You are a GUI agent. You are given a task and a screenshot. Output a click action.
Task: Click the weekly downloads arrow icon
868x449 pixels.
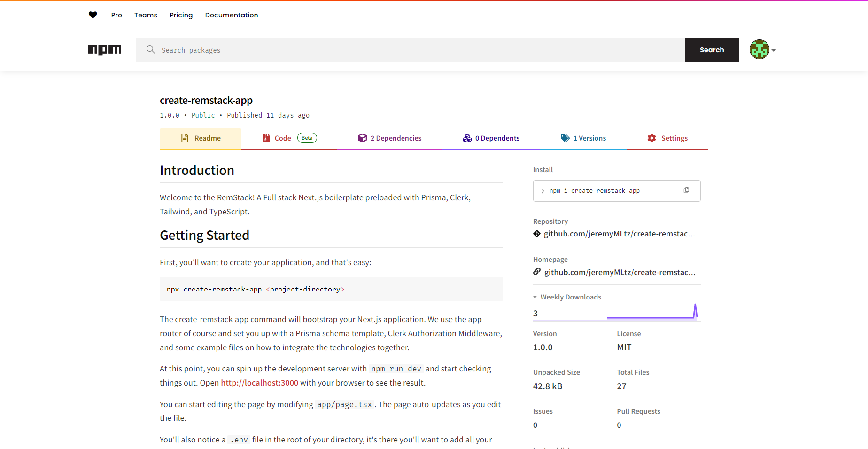pyautogui.click(x=535, y=297)
